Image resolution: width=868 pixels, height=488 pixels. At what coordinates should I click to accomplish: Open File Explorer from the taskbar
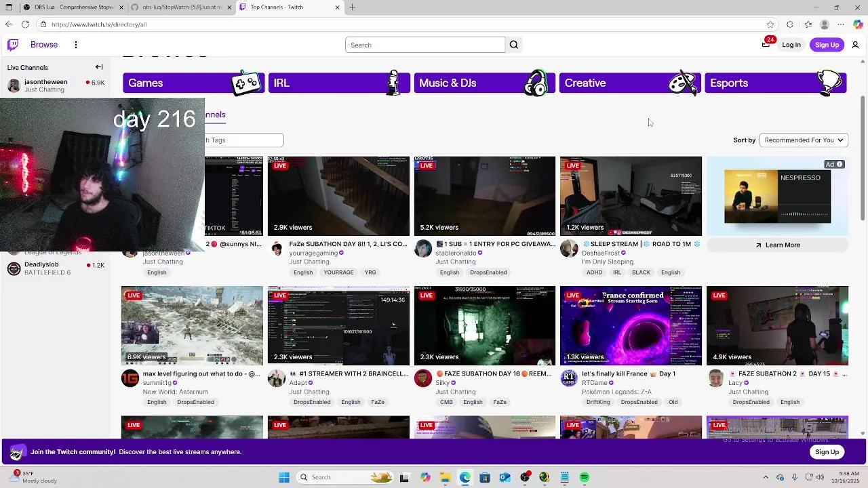446,477
